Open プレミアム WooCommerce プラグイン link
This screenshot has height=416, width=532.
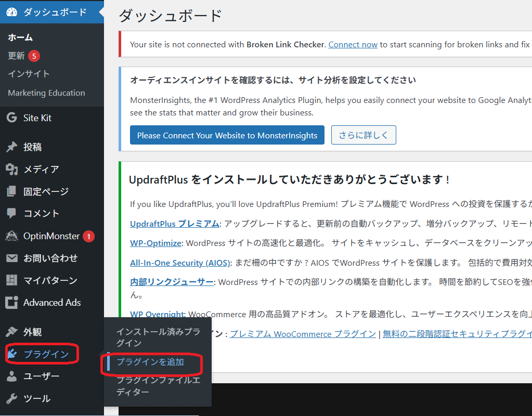click(x=303, y=334)
